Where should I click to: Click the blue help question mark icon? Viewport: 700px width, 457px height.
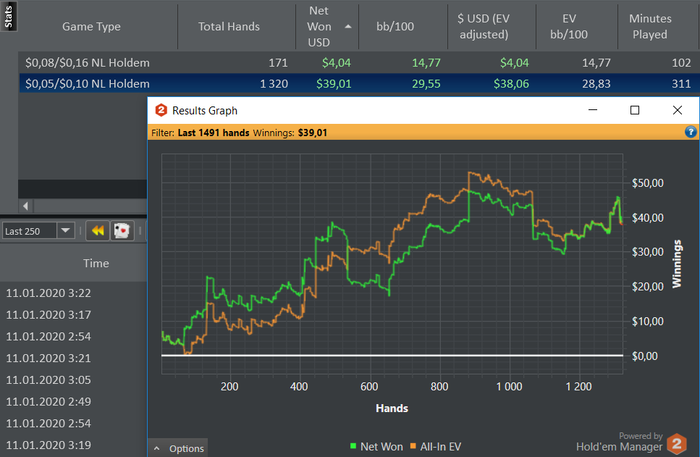coord(690,132)
